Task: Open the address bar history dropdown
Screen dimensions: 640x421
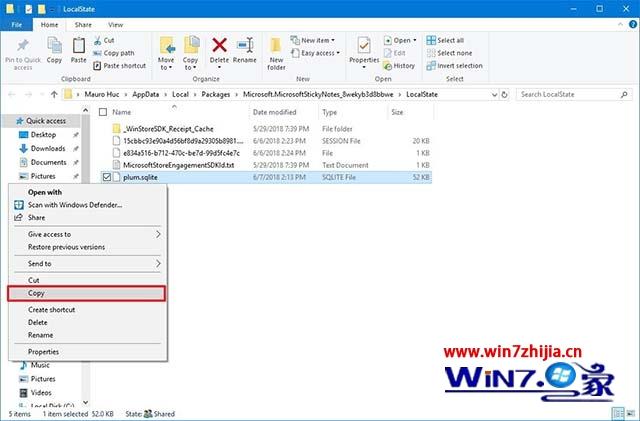Action: coord(494,95)
